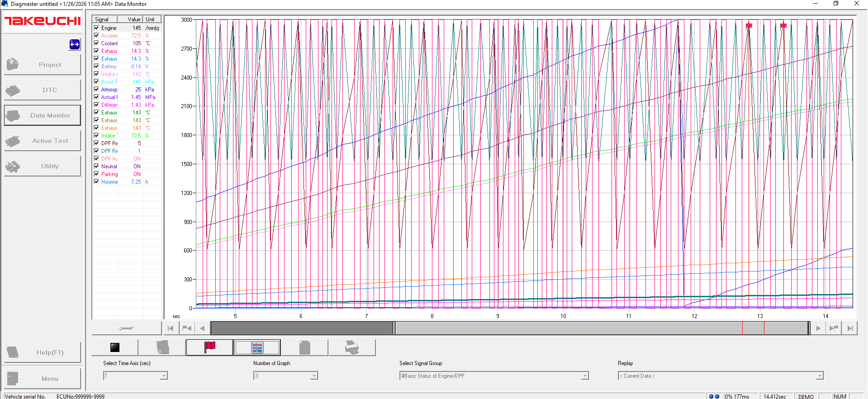Viewport: 868px width, 399px height.
Task: Click the blue connection arrows icon
Action: 75,44
